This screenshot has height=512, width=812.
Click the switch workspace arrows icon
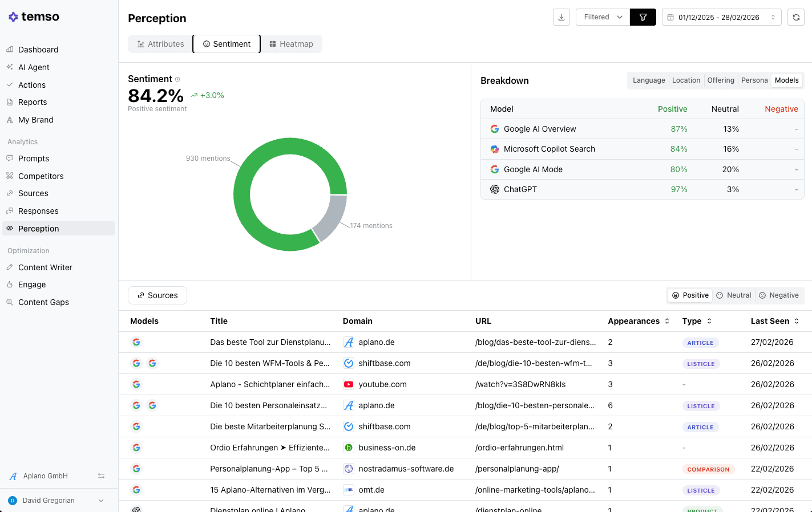click(101, 476)
